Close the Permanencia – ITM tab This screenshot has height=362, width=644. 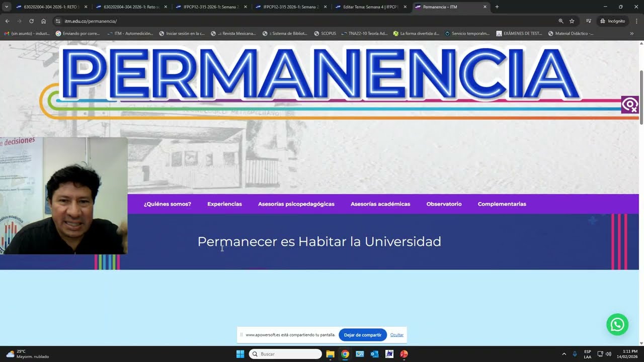pyautogui.click(x=485, y=7)
